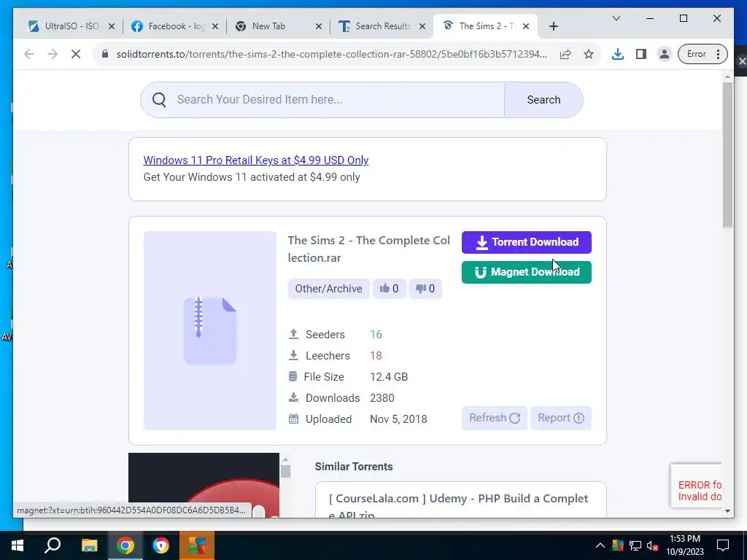Switch to the Search Results tab
This screenshot has width=747, height=560.
tap(382, 26)
